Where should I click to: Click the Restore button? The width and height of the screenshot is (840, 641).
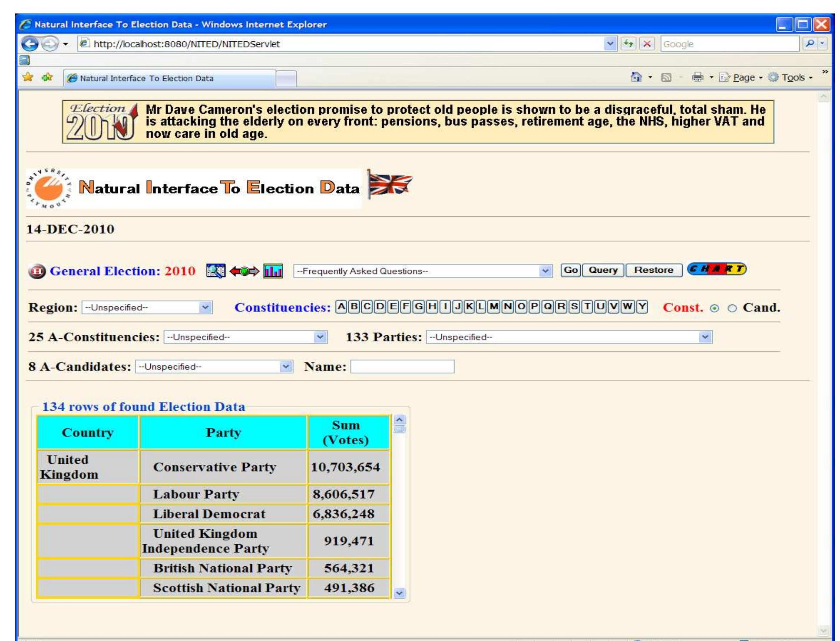pyautogui.click(x=654, y=270)
